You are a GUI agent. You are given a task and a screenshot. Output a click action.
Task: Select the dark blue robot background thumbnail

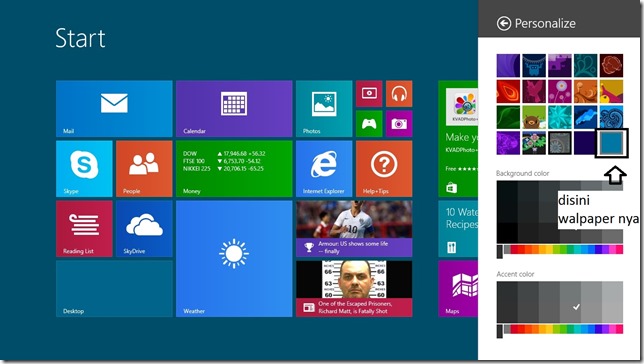coord(534,65)
